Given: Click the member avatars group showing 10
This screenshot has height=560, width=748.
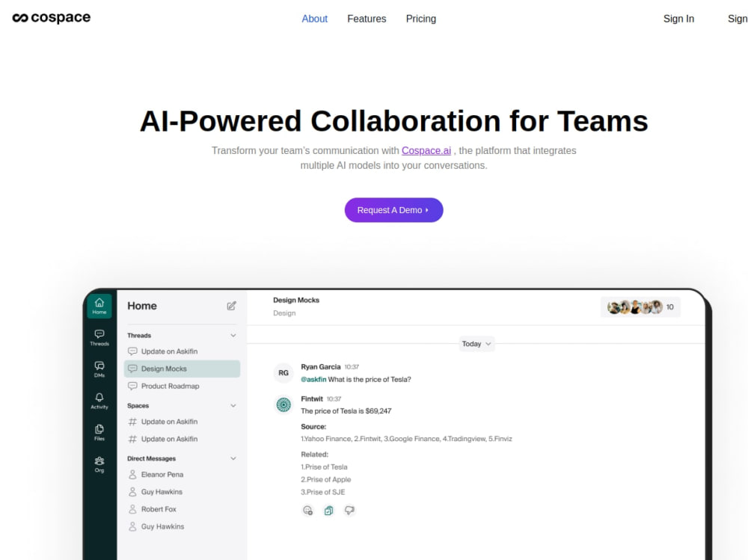Looking at the screenshot, I should point(640,307).
